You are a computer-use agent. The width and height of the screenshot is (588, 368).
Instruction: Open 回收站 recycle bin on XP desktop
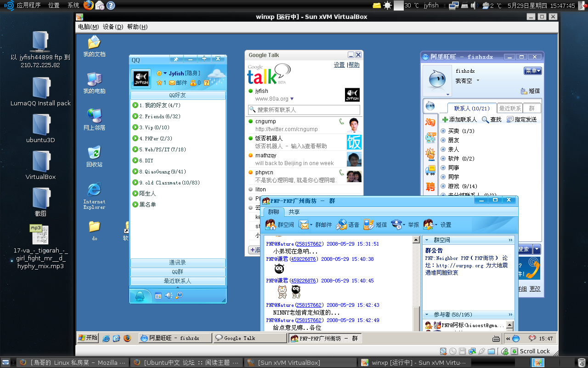tap(94, 156)
